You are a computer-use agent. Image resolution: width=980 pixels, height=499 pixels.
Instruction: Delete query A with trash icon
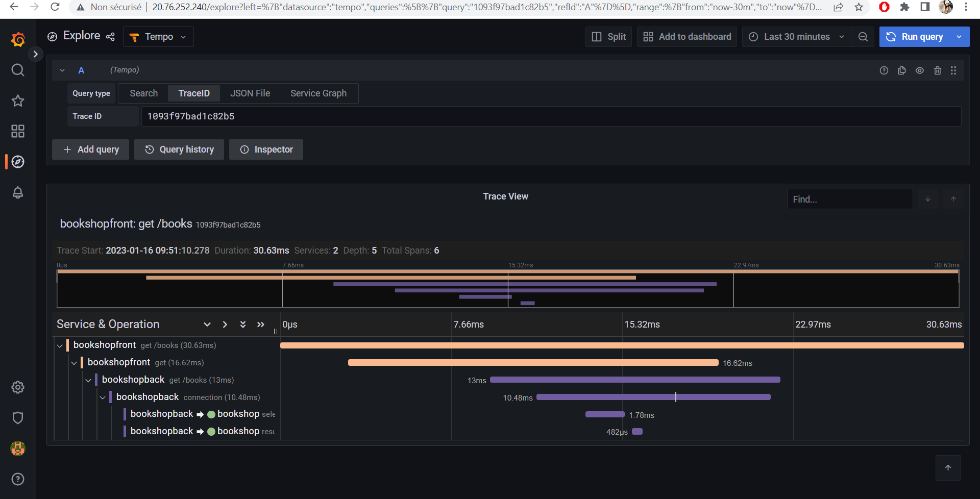tap(938, 70)
